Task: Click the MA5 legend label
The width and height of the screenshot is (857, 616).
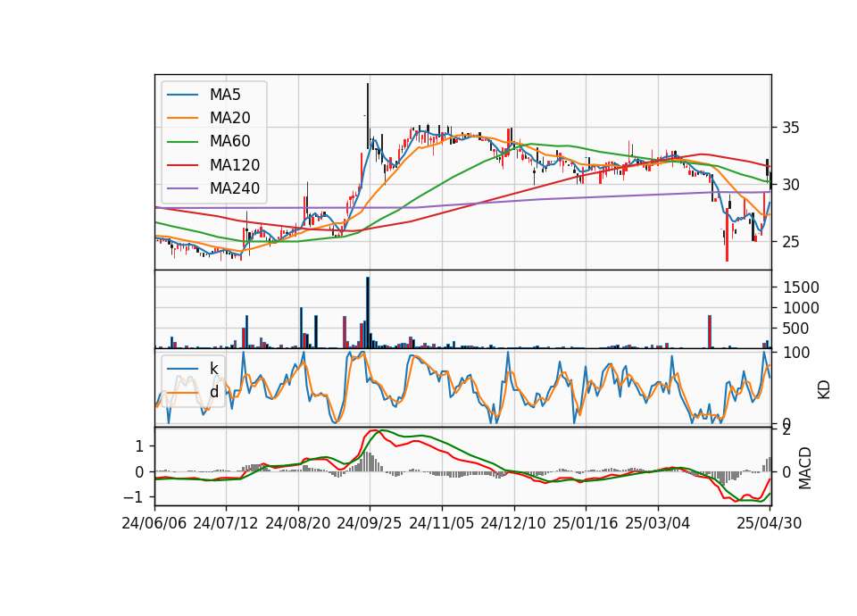Action: [x=225, y=95]
